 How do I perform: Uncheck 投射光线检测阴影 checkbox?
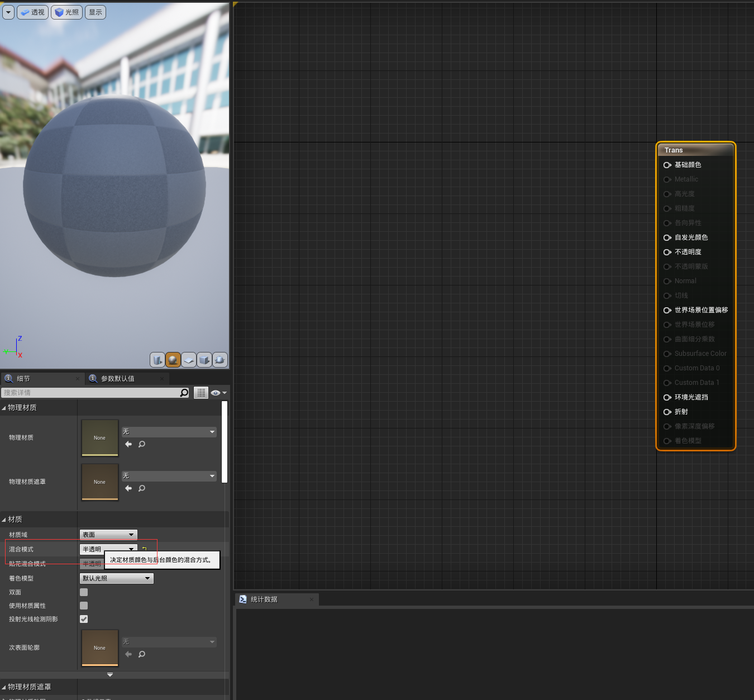(84, 619)
